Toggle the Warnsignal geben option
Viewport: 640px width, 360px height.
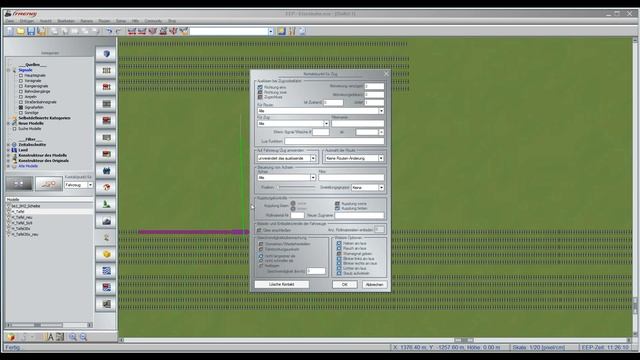tap(339, 253)
